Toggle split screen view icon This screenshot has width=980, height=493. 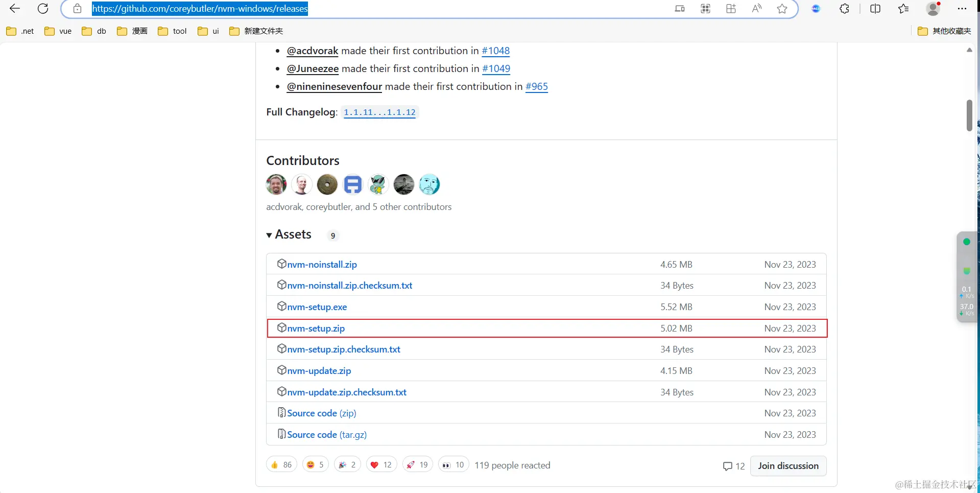coord(875,9)
